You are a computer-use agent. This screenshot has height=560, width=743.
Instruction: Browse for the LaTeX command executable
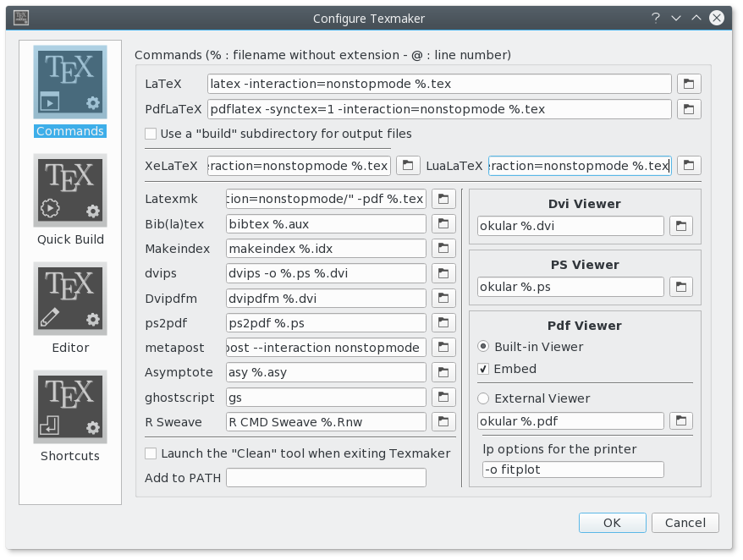(x=690, y=84)
